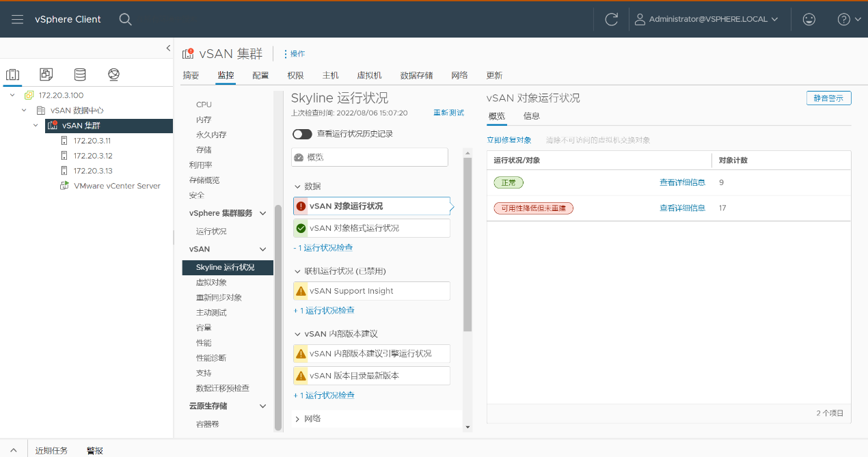Switch to Hosts and Clusters inventory view

13,74
